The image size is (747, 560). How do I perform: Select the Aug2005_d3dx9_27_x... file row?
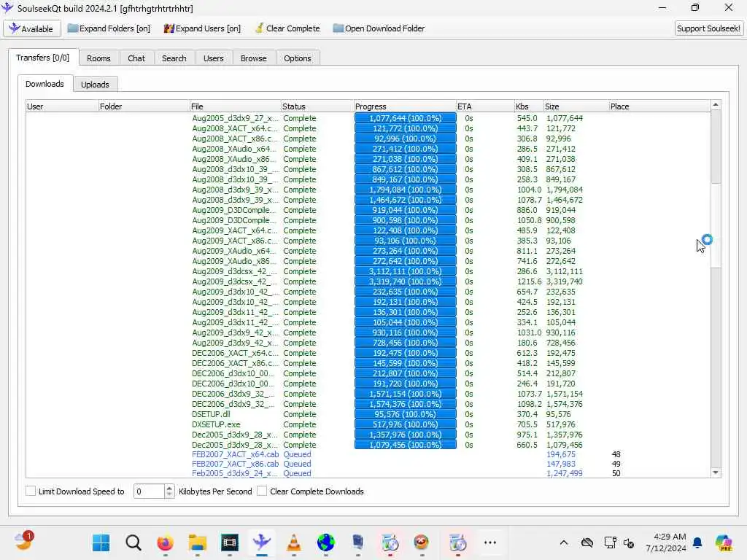[x=368, y=118]
